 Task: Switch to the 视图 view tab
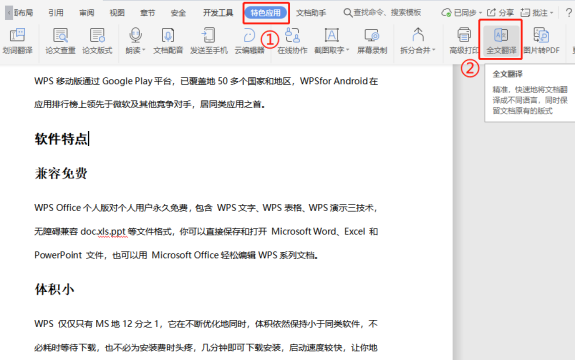117,13
